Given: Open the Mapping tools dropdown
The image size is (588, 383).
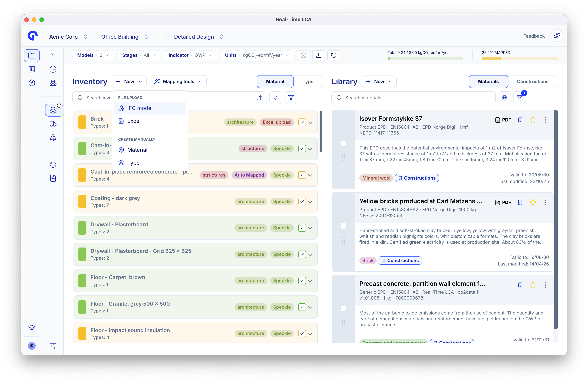Looking at the screenshot, I should 178,81.
